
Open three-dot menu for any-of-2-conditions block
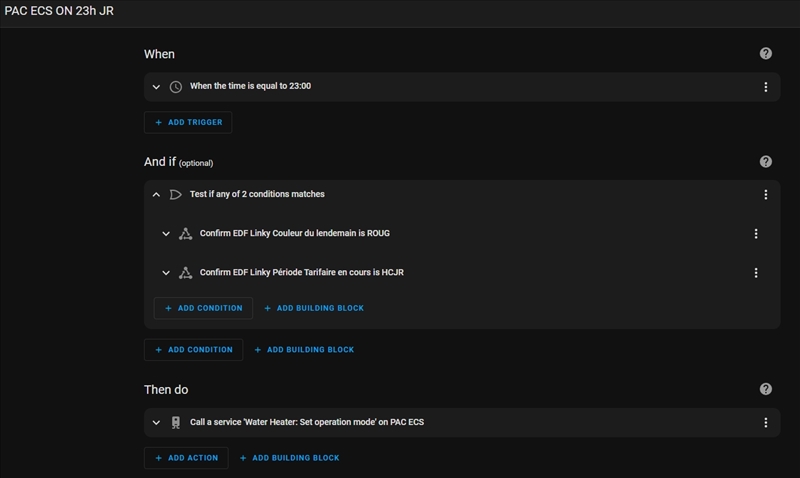coord(766,194)
